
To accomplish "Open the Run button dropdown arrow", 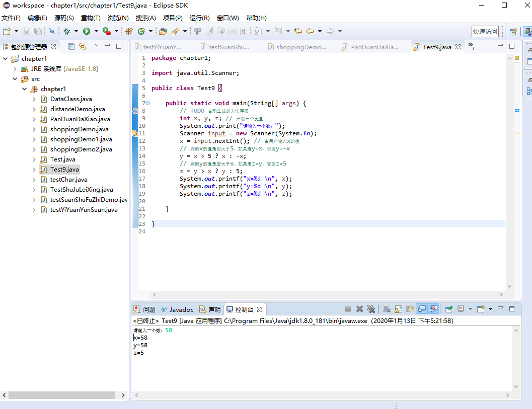I will (96, 31).
